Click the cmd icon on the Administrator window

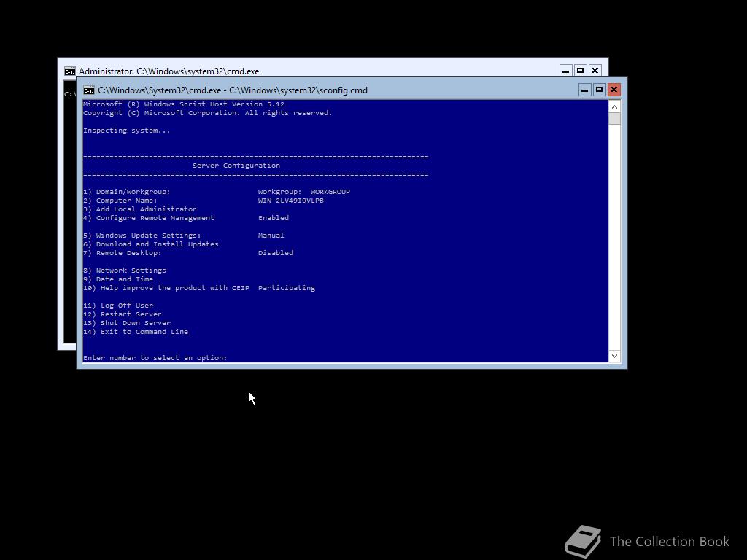(x=69, y=71)
